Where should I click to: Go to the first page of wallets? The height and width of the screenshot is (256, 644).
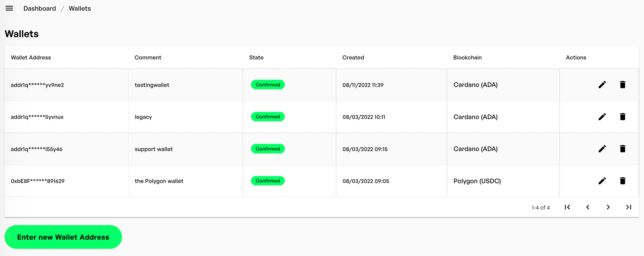pos(567,207)
